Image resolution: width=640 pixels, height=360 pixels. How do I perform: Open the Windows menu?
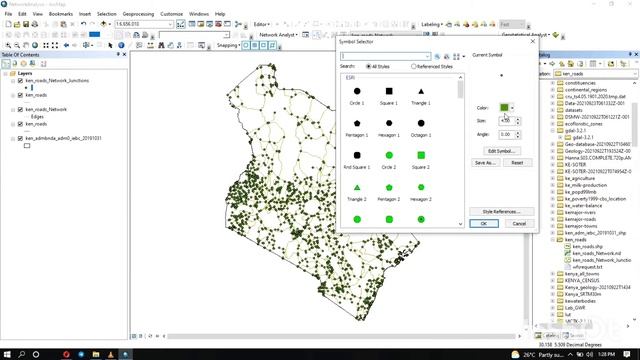[x=199, y=14]
